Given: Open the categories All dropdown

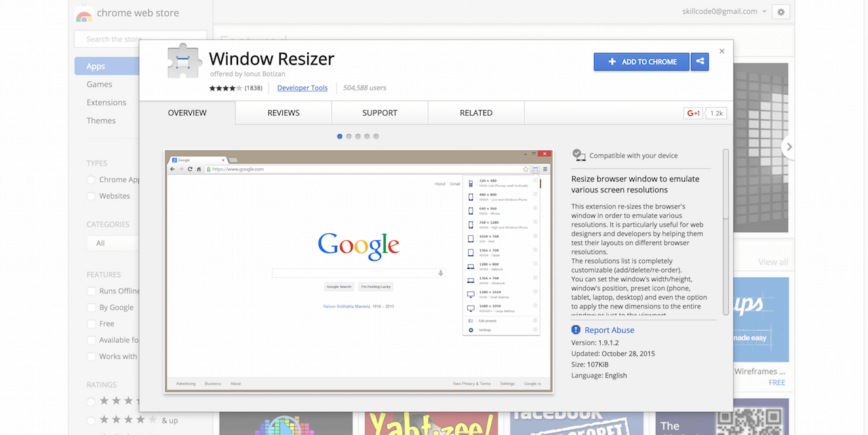Looking at the screenshot, I should (113, 243).
